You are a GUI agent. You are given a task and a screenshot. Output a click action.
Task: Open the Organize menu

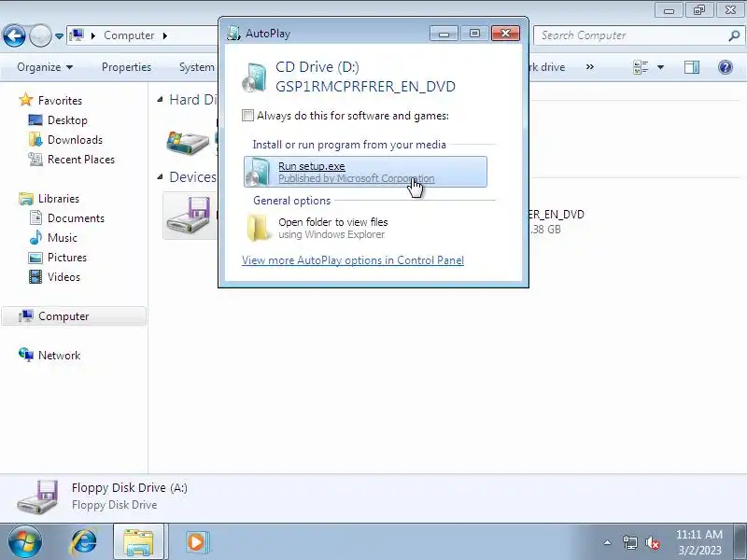(45, 67)
